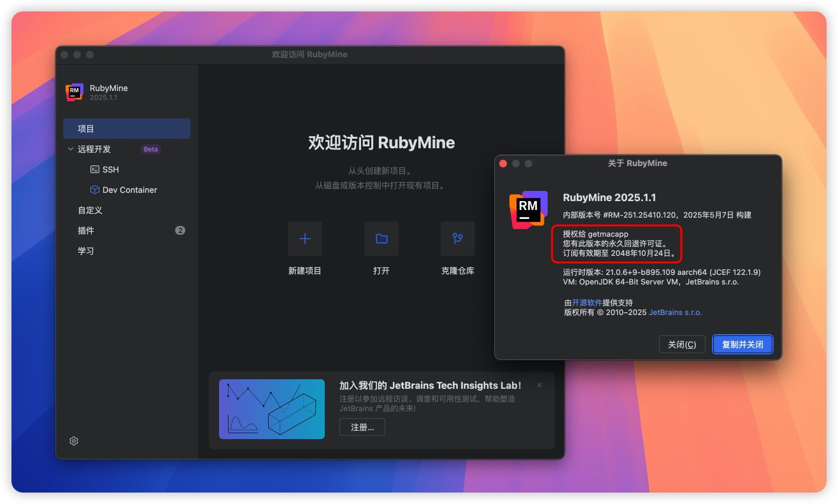Open the 开源软件 link
The height and width of the screenshot is (504, 838).
[x=587, y=302]
